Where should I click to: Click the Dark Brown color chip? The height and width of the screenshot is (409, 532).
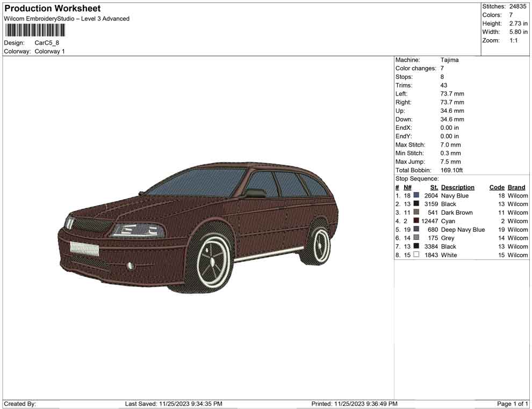click(x=415, y=213)
